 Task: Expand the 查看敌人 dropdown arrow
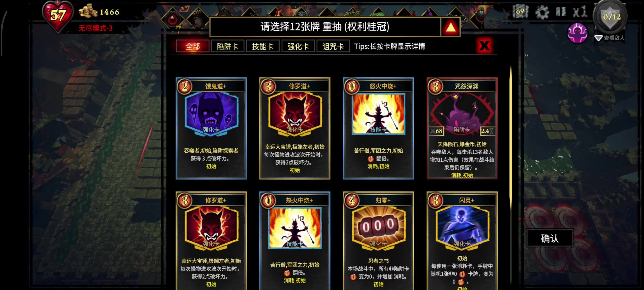(598, 38)
